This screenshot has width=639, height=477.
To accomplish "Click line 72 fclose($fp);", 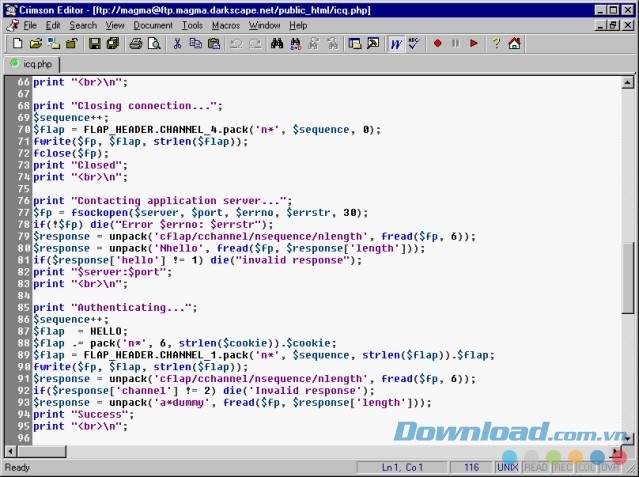I will pos(71,153).
